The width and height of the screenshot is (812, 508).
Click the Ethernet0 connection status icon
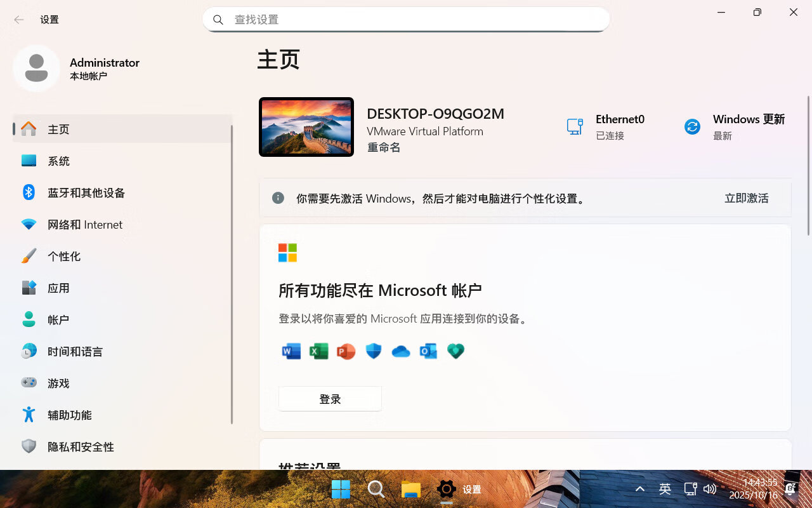574,126
